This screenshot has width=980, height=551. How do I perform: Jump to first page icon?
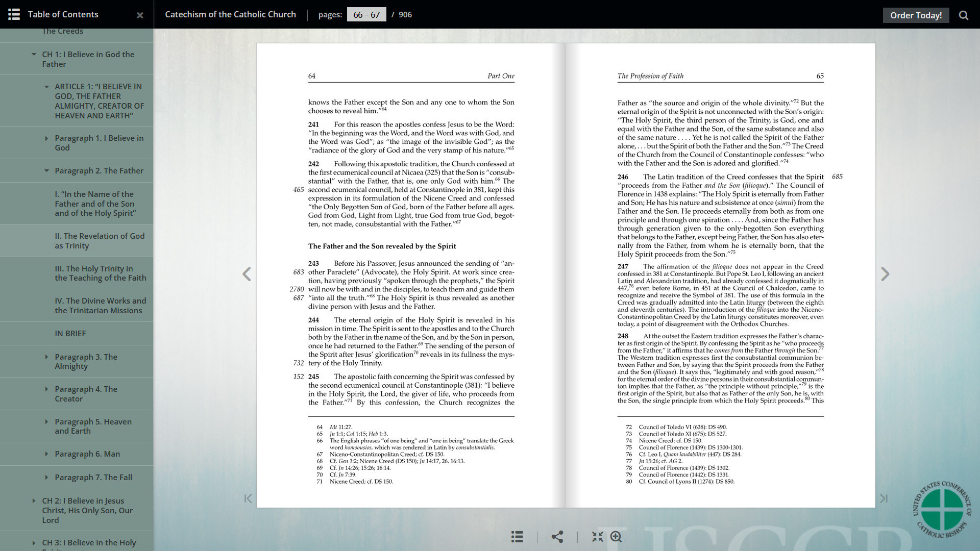248,498
